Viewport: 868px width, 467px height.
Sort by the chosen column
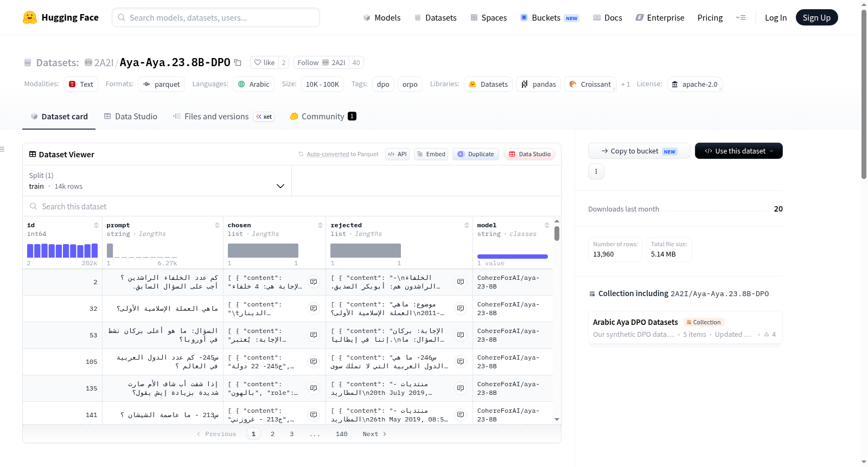coord(320,225)
